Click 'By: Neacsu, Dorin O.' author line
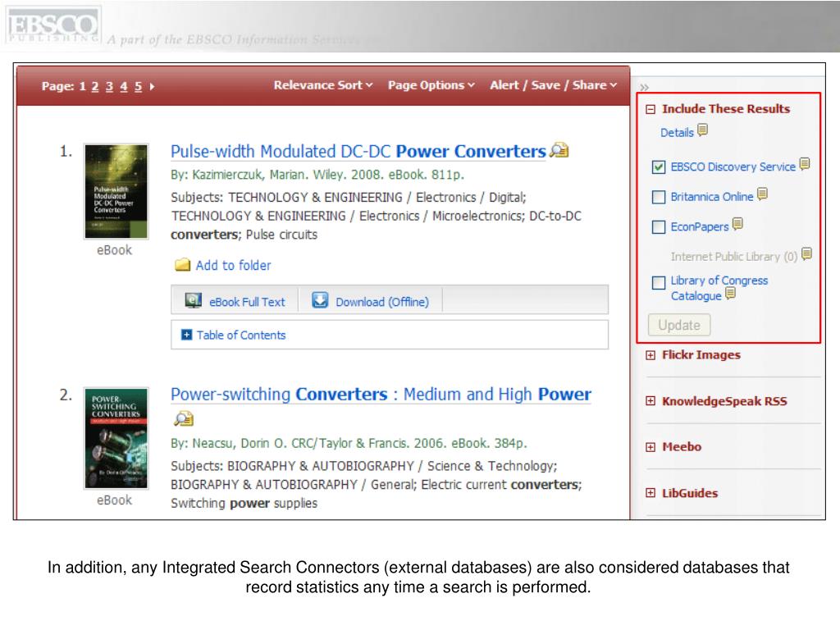This screenshot has height=630, width=840. click(349, 444)
